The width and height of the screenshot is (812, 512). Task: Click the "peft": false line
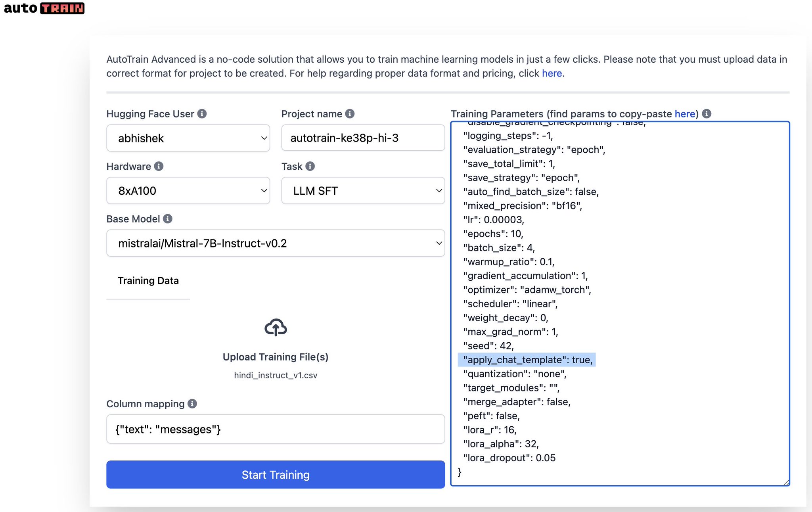click(491, 416)
